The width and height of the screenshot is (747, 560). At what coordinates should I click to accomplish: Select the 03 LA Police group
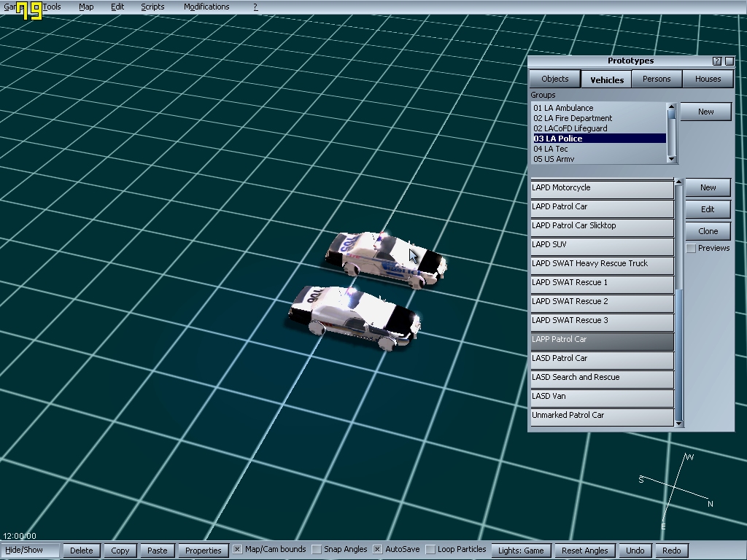(x=600, y=139)
